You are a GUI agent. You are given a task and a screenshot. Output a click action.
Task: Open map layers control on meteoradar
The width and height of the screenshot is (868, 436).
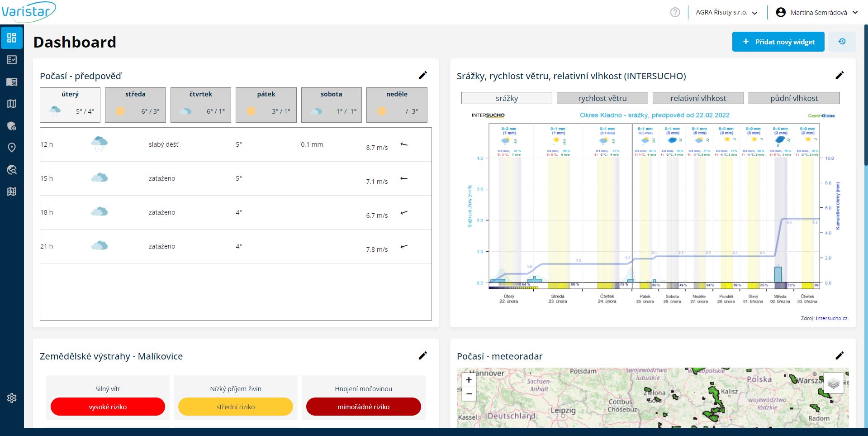pyautogui.click(x=833, y=383)
